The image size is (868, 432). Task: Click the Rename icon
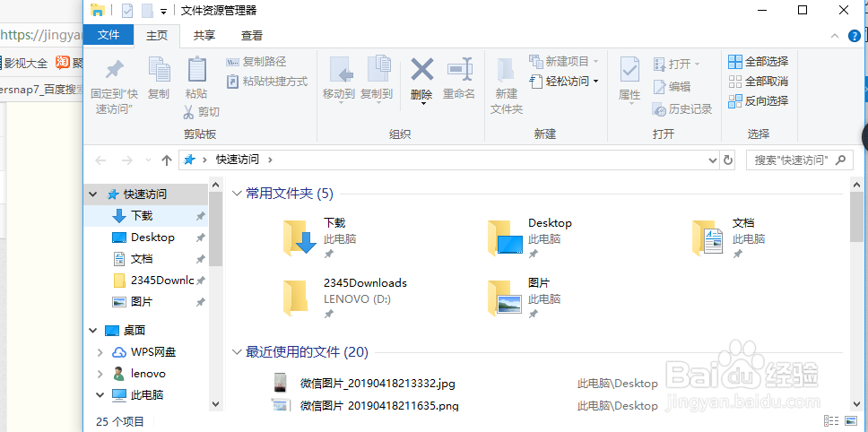pos(459,70)
